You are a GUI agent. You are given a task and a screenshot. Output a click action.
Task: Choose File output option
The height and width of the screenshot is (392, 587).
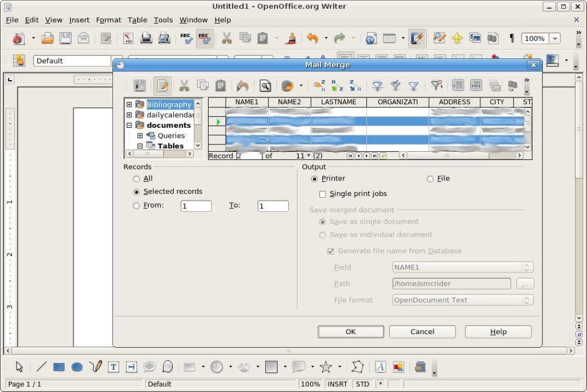tap(430, 179)
